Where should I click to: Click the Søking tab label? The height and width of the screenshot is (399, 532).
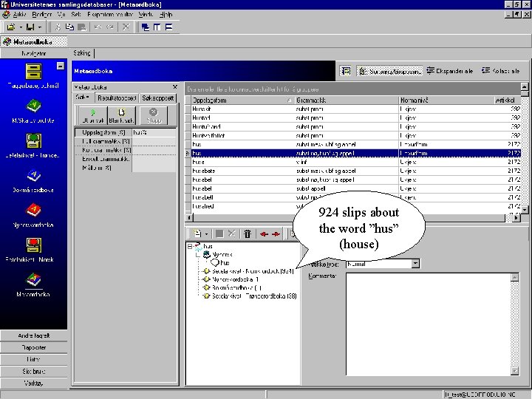pyautogui.click(x=82, y=53)
